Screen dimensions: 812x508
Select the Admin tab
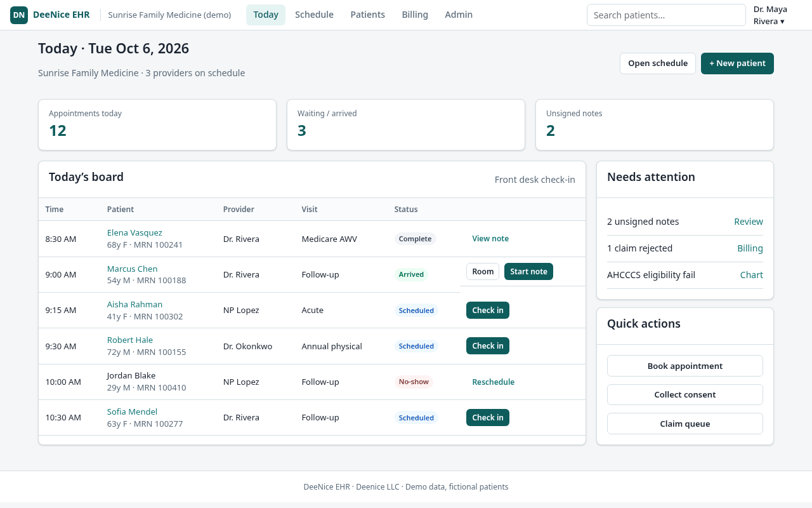pos(459,15)
